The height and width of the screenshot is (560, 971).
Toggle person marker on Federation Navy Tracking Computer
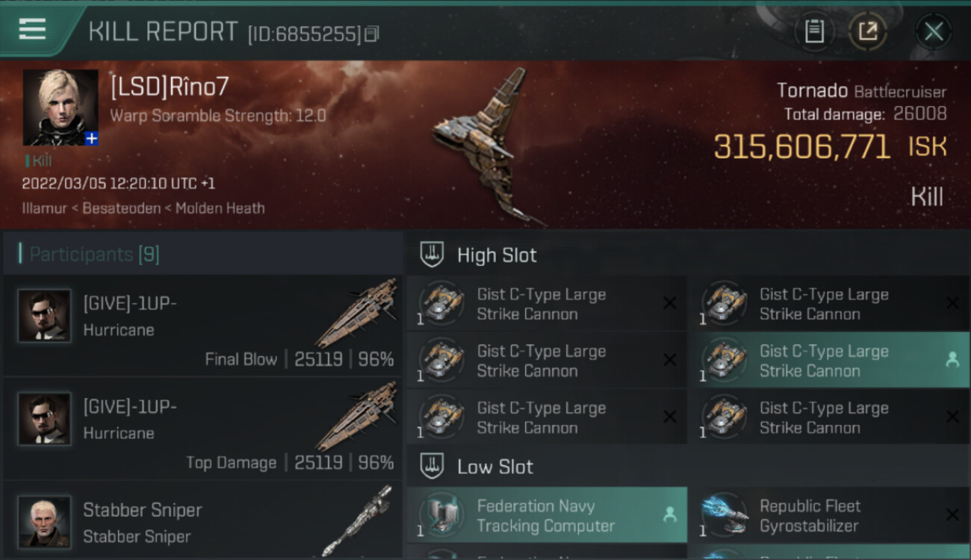click(x=670, y=514)
